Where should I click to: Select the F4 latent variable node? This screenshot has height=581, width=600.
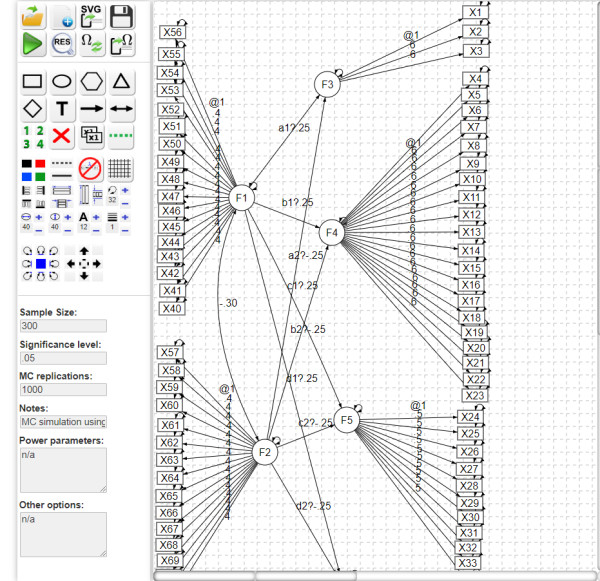point(333,233)
